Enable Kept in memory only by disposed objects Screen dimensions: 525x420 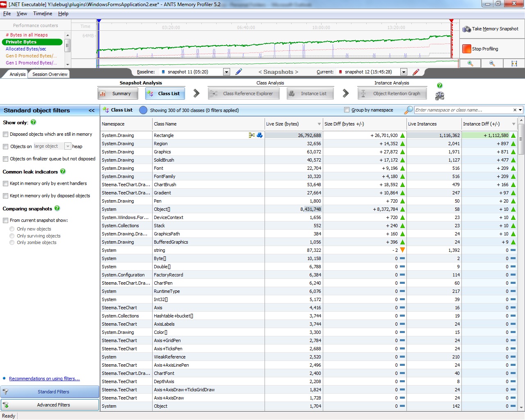pos(6,196)
